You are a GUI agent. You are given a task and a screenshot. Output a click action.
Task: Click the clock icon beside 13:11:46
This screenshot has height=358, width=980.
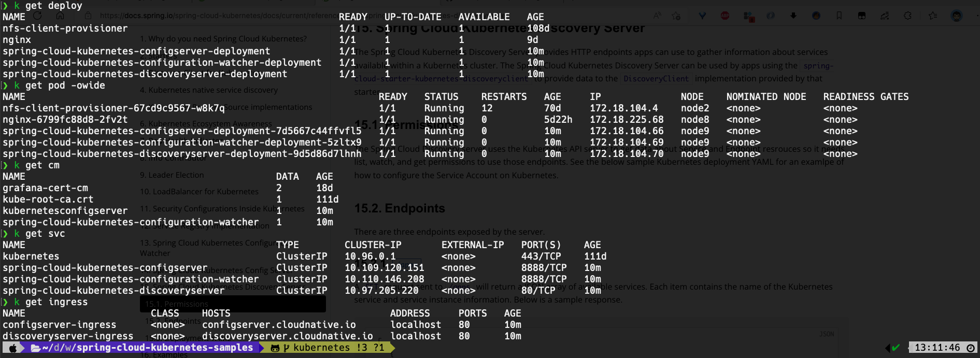[x=971, y=348]
